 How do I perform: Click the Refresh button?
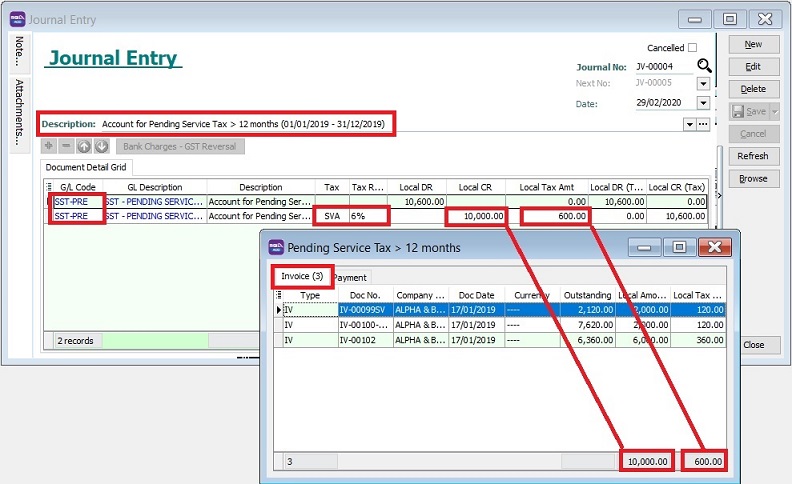[752, 156]
